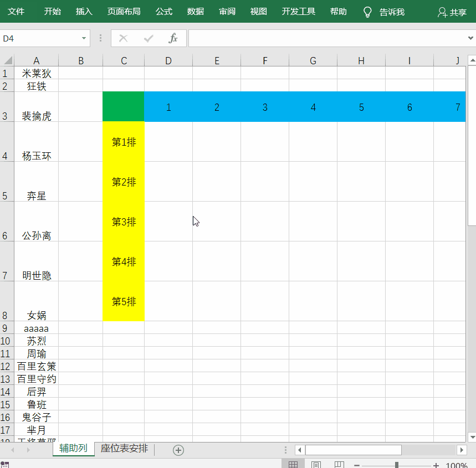
Task: Select yellow cell 第3排
Action: pos(124,222)
